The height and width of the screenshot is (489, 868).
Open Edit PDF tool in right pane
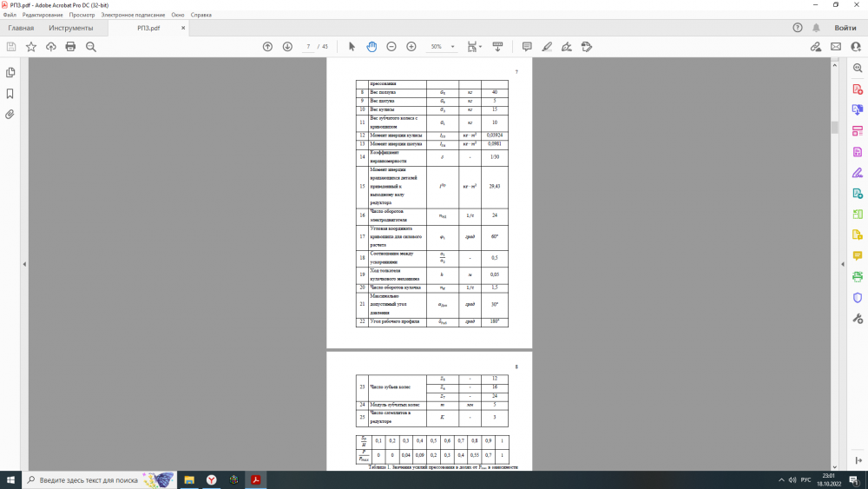tap(858, 130)
